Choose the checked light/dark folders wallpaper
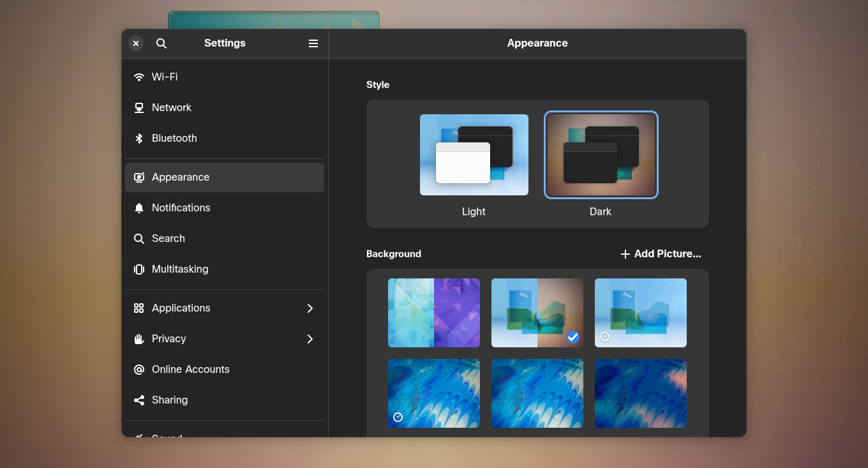 [537, 313]
